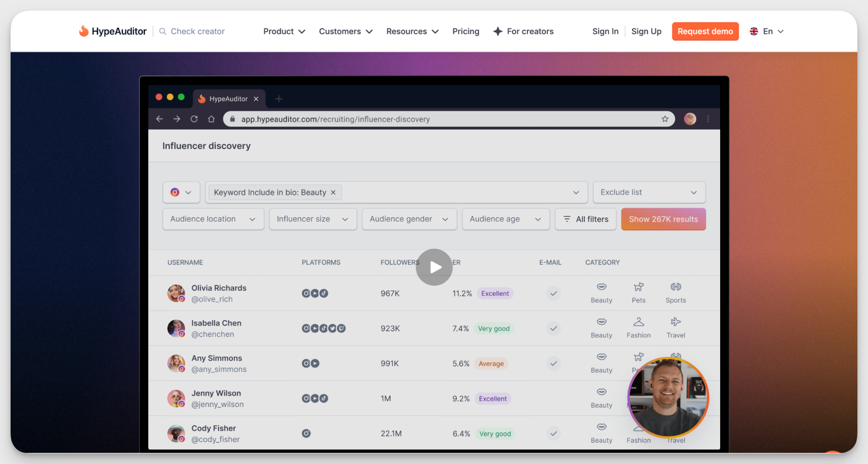
Task: Click the UK flag language icon
Action: point(754,31)
